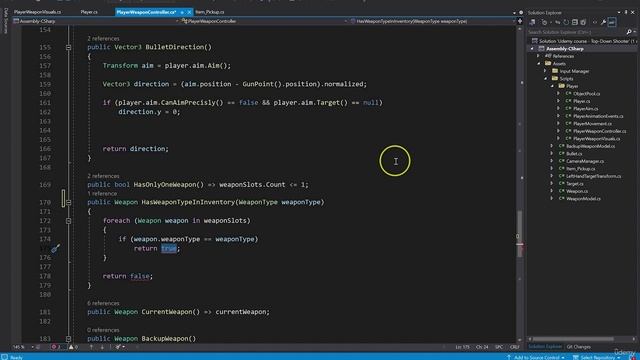Collapse the Player folder
Screen dimensions: 640x360
552,86
